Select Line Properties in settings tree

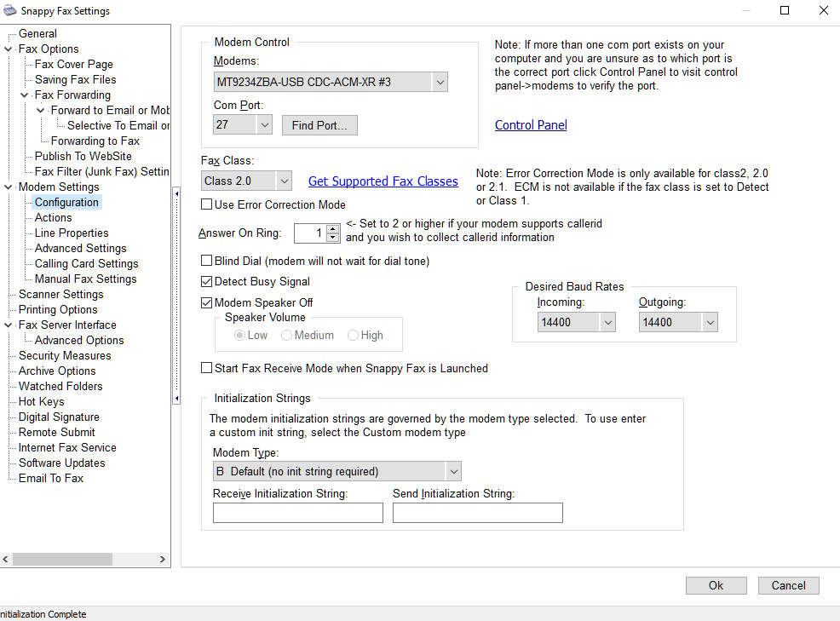point(72,233)
